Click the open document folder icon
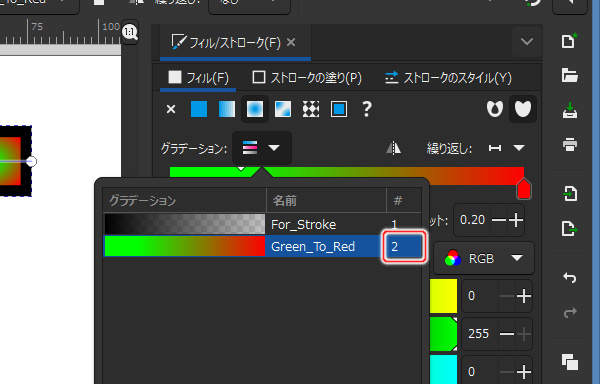 (x=569, y=75)
